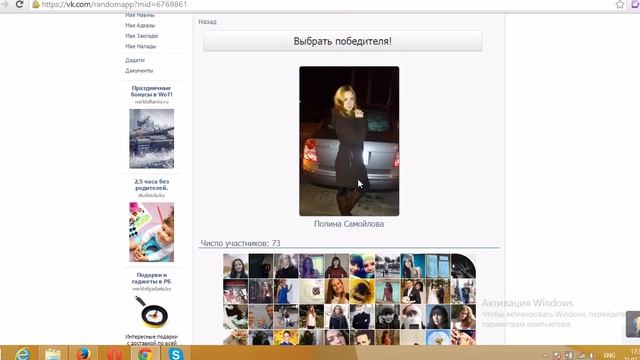Open Мае Налады in the sidebar
The image size is (640, 360).
(141, 47)
